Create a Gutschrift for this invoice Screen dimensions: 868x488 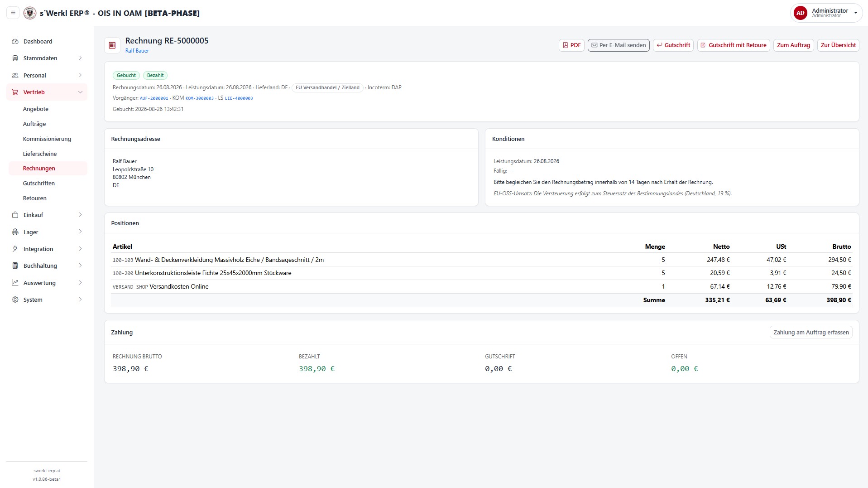[673, 45]
